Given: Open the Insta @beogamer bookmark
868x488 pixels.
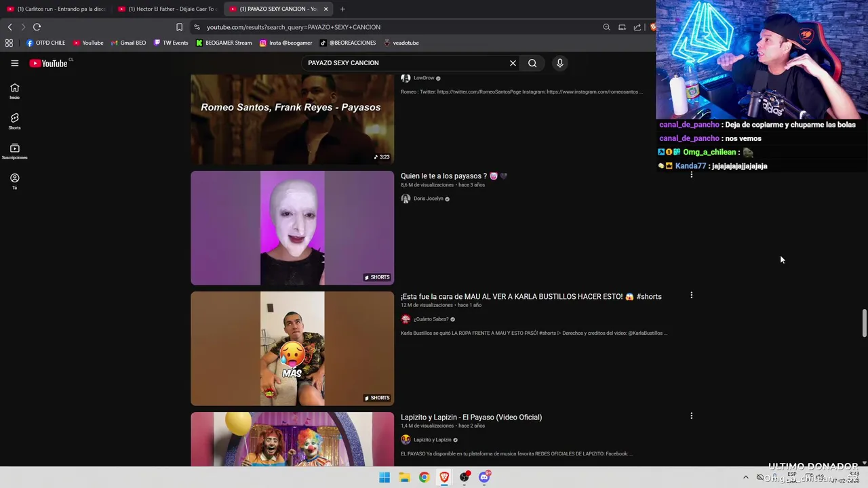Looking at the screenshot, I should click(x=286, y=43).
